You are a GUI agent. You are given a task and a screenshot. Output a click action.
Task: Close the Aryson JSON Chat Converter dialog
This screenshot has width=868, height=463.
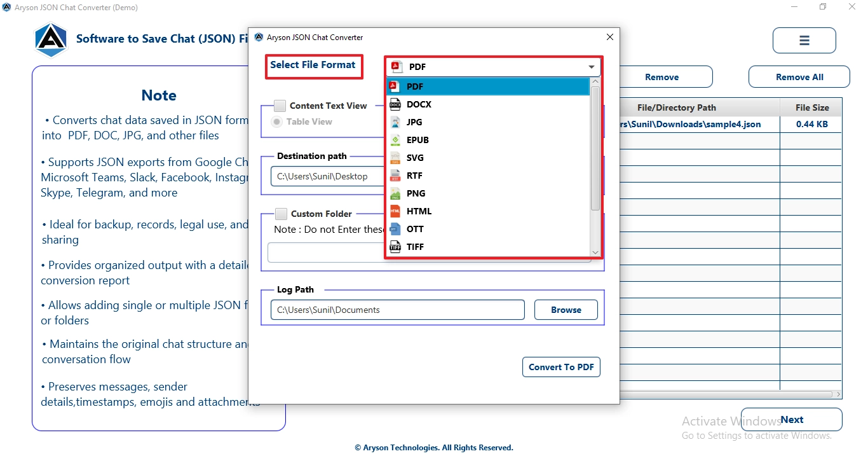[x=610, y=38]
